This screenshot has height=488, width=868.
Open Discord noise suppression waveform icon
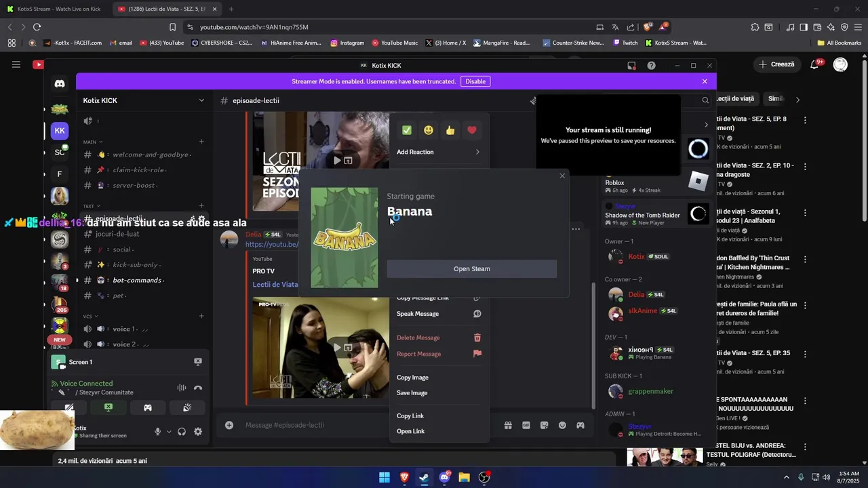click(181, 388)
